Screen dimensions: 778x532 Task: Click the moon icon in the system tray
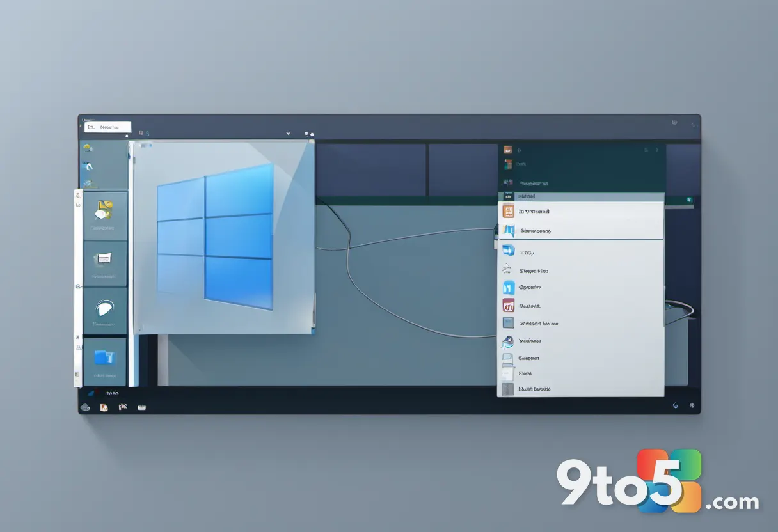click(x=676, y=405)
